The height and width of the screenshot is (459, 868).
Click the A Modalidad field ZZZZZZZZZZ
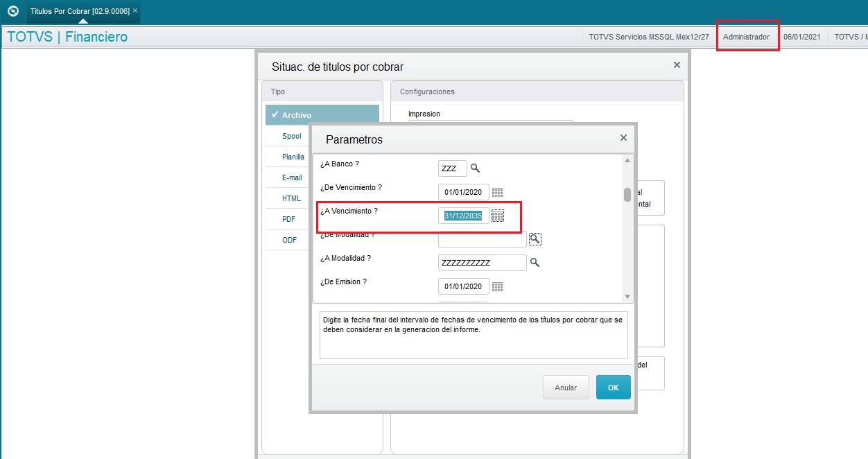point(483,263)
